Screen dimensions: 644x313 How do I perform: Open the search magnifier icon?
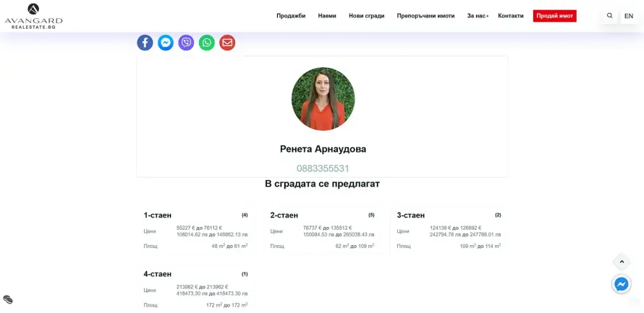[x=609, y=16]
